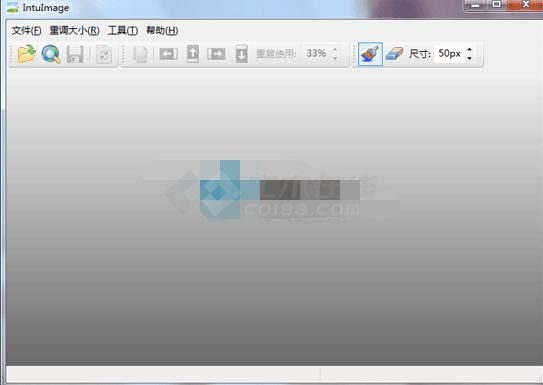The image size is (543, 385).
Task: Click the right arrow toolbar icon
Action: point(216,54)
